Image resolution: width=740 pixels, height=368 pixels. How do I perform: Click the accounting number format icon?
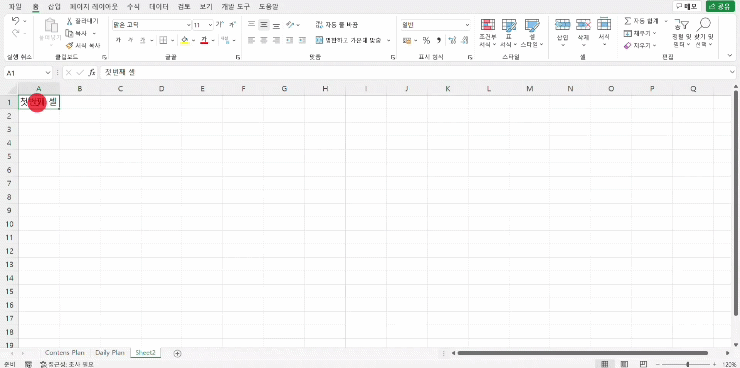[407, 41]
